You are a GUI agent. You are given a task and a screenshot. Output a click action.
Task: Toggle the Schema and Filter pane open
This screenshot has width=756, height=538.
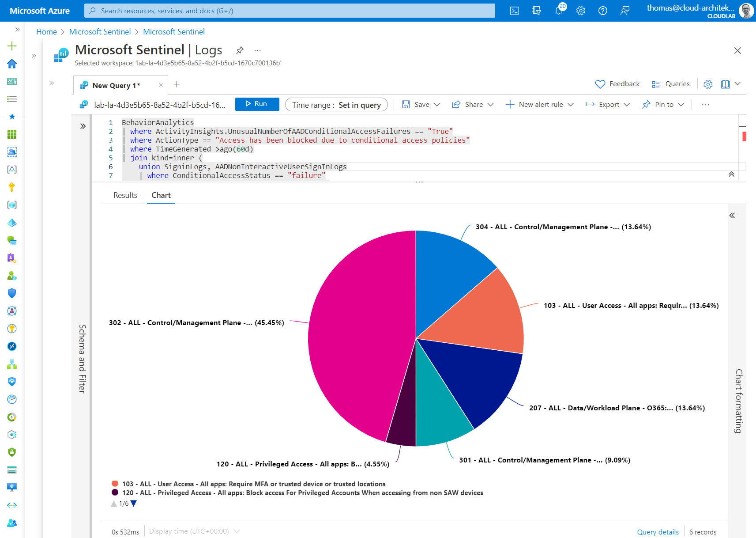[x=83, y=126]
